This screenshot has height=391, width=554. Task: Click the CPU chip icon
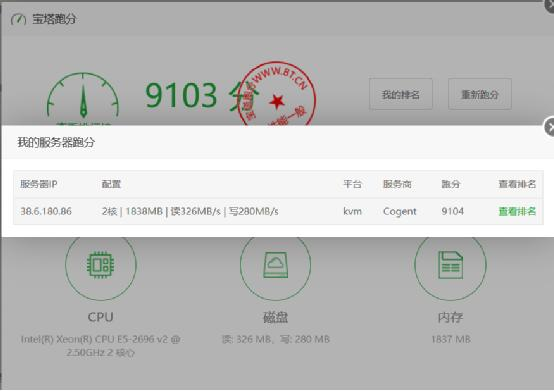coord(101,265)
